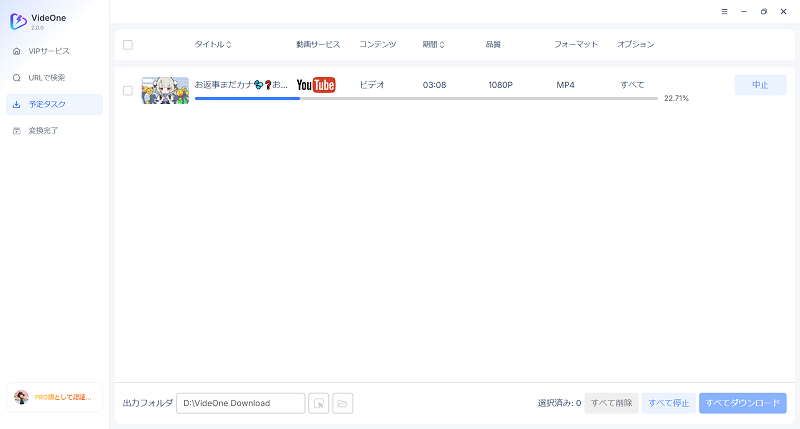Click the すべて削除 button
This screenshot has width=800, height=429.
[612, 403]
